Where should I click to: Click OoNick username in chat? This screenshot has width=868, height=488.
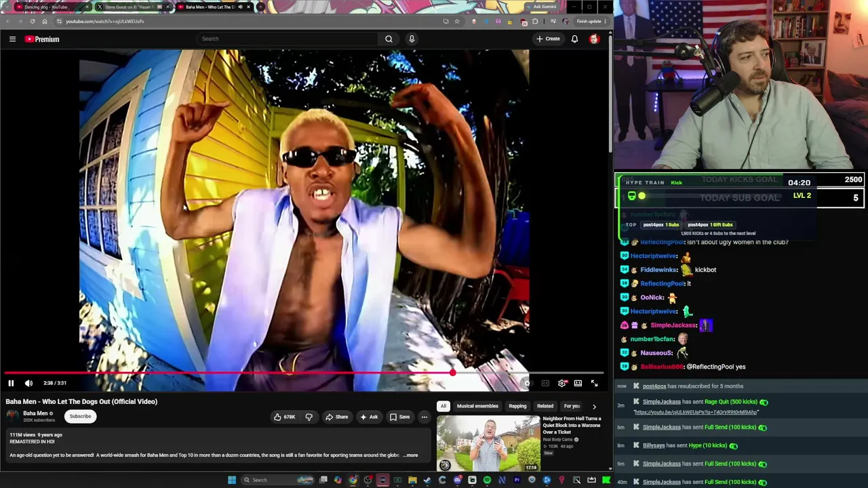[652, 298]
